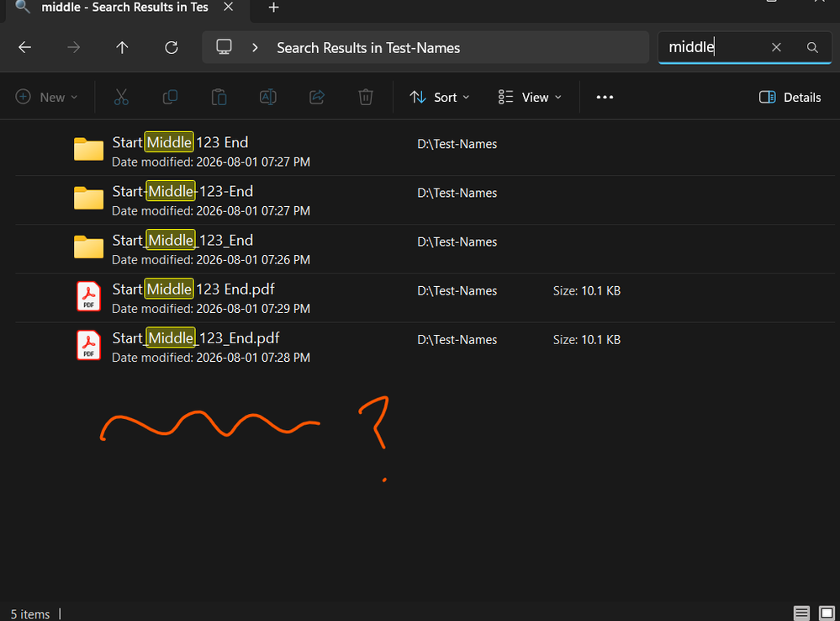Add a new tab with plus button
The image size is (840, 621).
point(274,8)
